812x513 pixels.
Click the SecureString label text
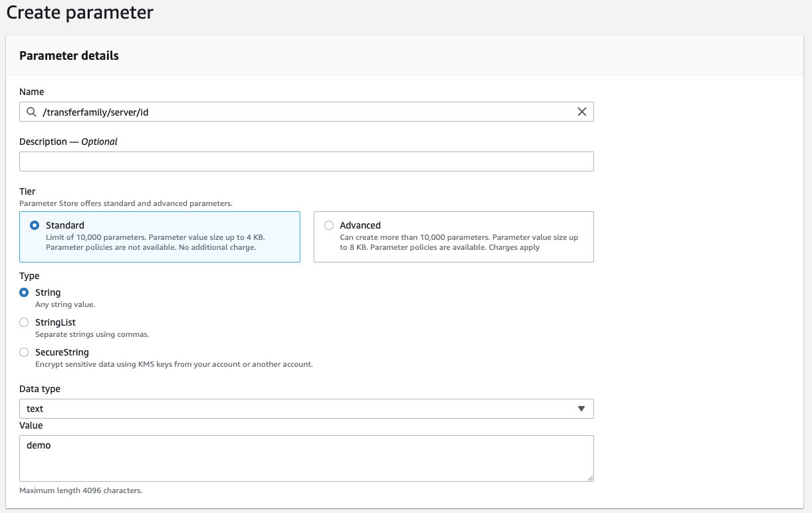pos(62,352)
